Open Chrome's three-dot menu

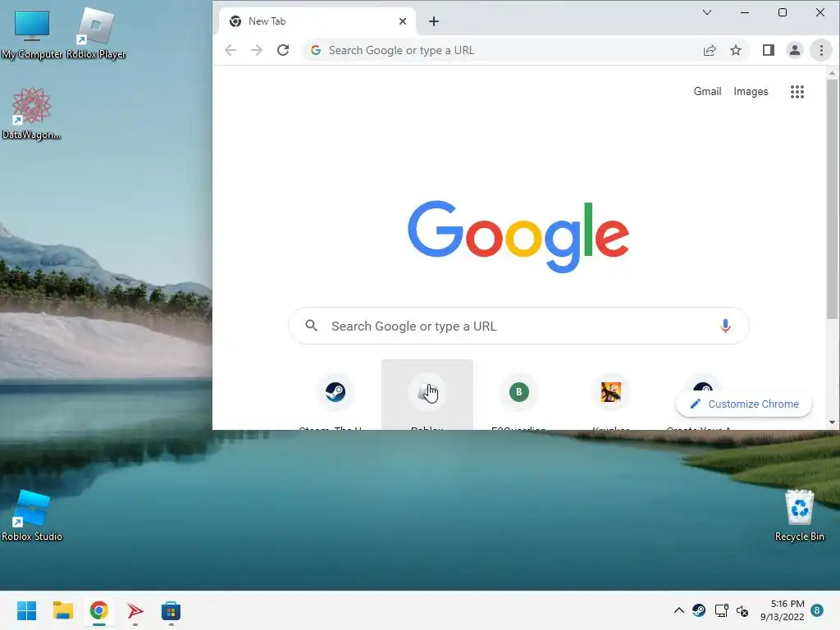820,50
